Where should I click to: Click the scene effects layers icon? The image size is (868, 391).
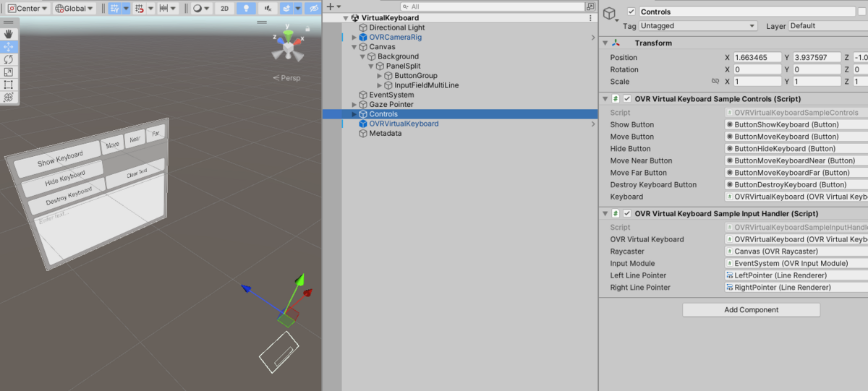[x=286, y=9]
